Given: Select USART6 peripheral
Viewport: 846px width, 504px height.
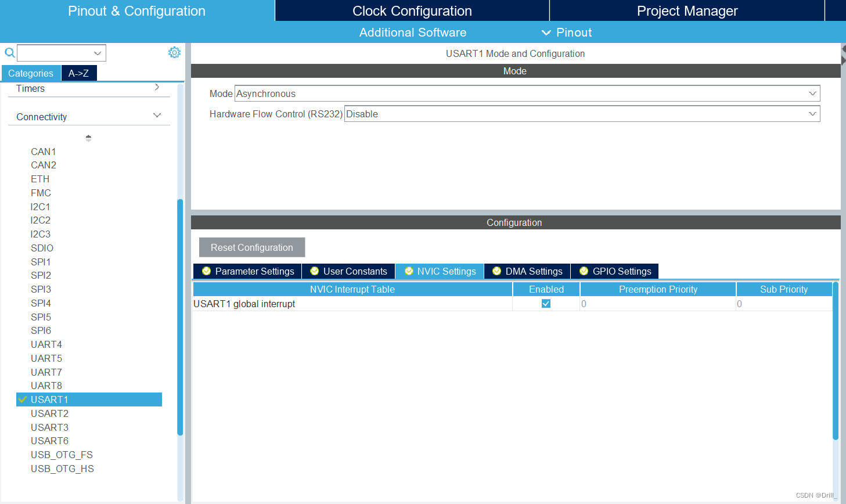Looking at the screenshot, I should pos(49,441).
